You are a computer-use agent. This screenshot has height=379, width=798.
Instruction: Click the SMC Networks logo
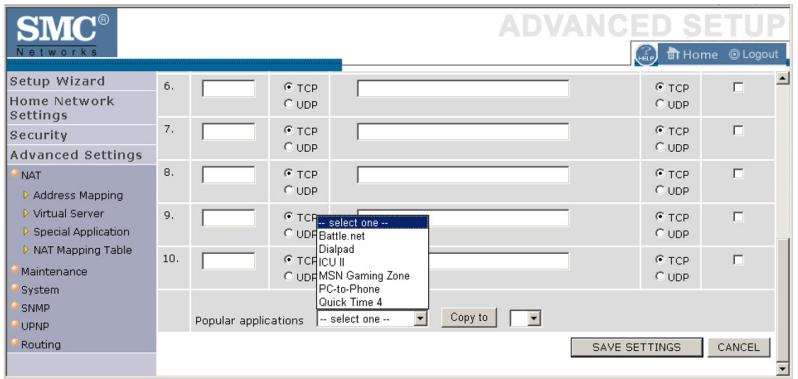[x=62, y=33]
